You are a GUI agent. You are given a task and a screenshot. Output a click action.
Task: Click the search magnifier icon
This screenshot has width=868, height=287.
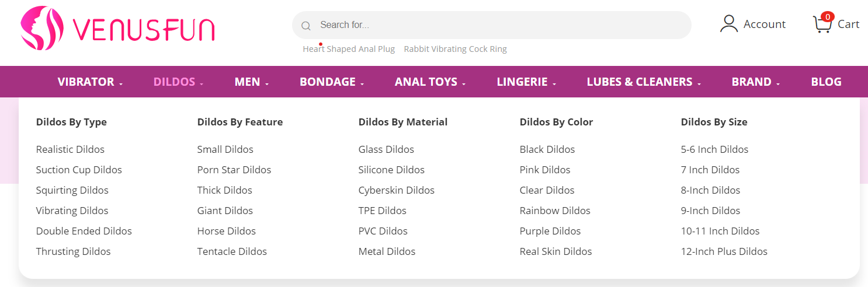click(x=305, y=26)
